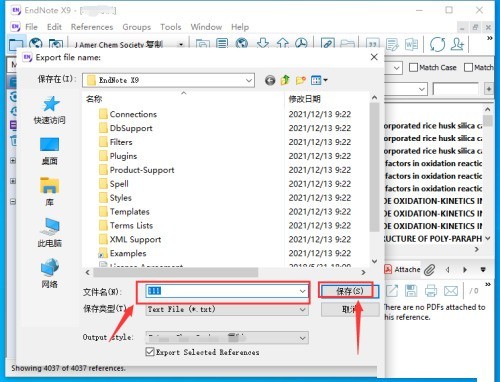The width and height of the screenshot is (500, 382).
Task: Select the Styles folder
Action: (115, 198)
